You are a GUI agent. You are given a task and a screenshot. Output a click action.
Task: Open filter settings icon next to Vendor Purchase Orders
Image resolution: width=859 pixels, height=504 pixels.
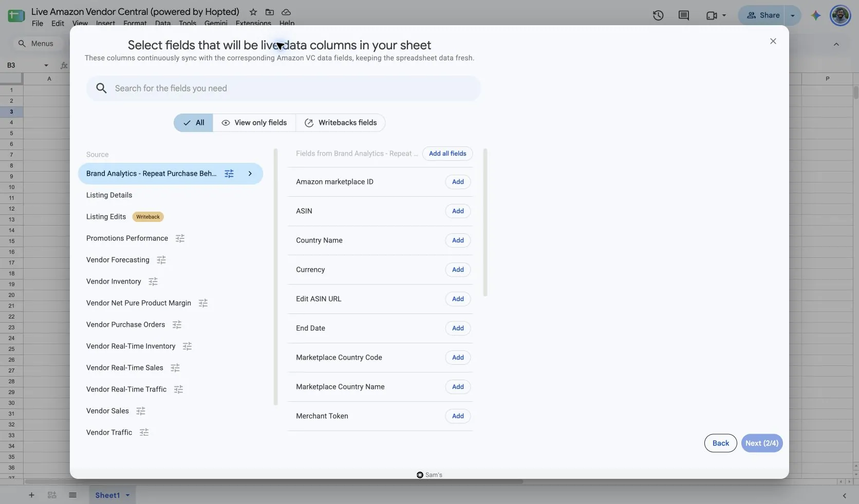(177, 325)
